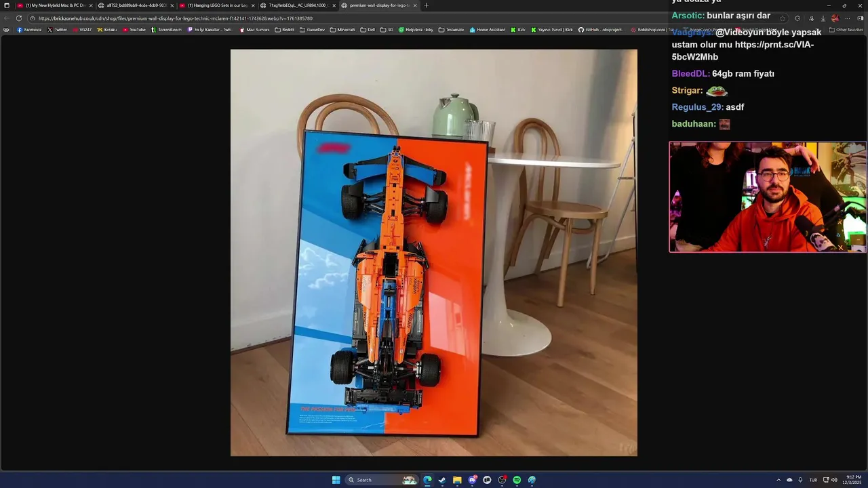Image resolution: width=868 pixels, height=488 pixels.
Task: Click the brickzonehub.co.uk address bar
Action: (407, 18)
